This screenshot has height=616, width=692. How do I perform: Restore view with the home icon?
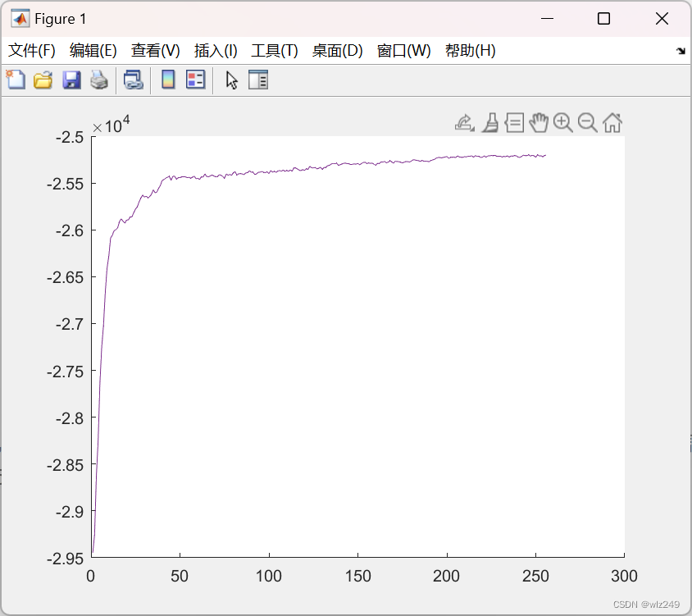coord(612,123)
